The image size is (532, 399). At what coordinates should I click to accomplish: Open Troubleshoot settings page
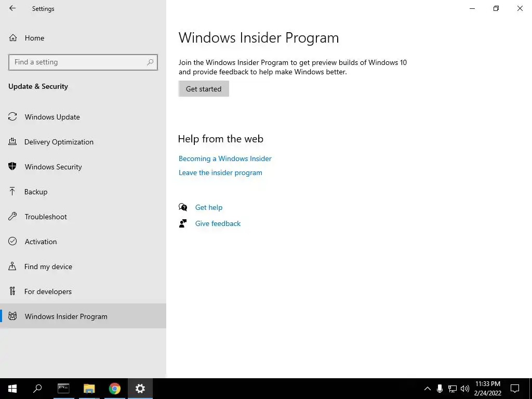83,217
